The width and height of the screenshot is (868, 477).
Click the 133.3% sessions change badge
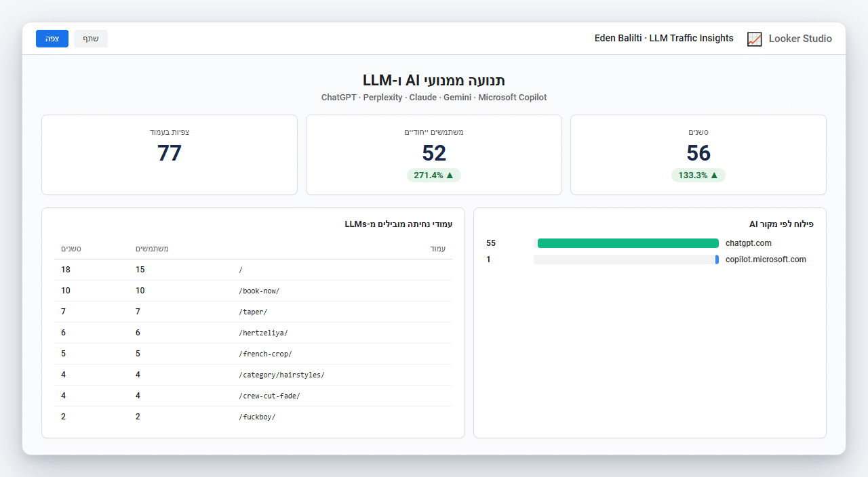[x=698, y=175]
